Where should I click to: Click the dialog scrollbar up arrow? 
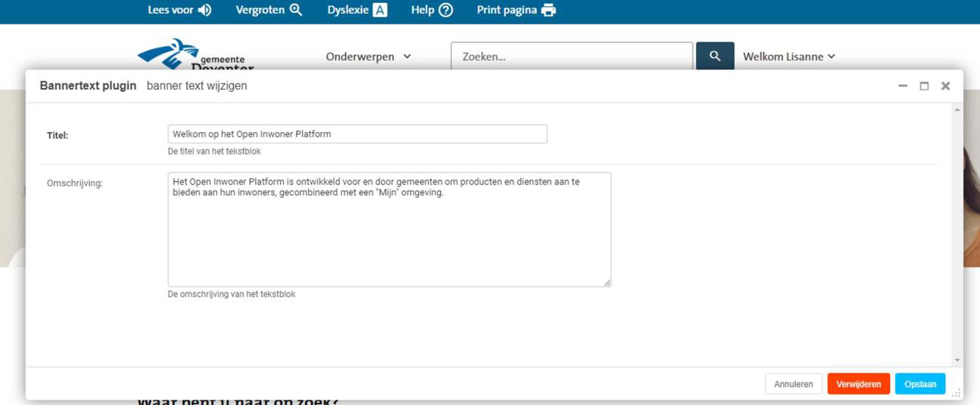point(958,110)
